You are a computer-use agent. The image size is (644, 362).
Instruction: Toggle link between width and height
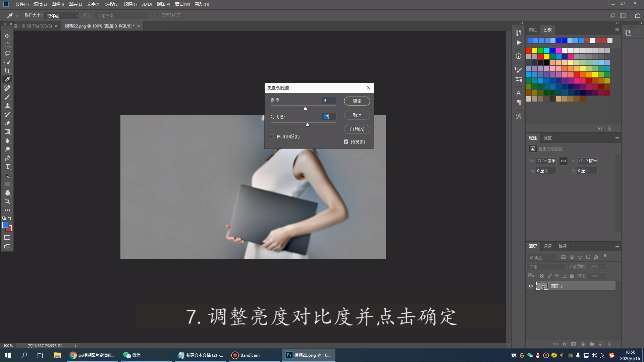(x=563, y=161)
